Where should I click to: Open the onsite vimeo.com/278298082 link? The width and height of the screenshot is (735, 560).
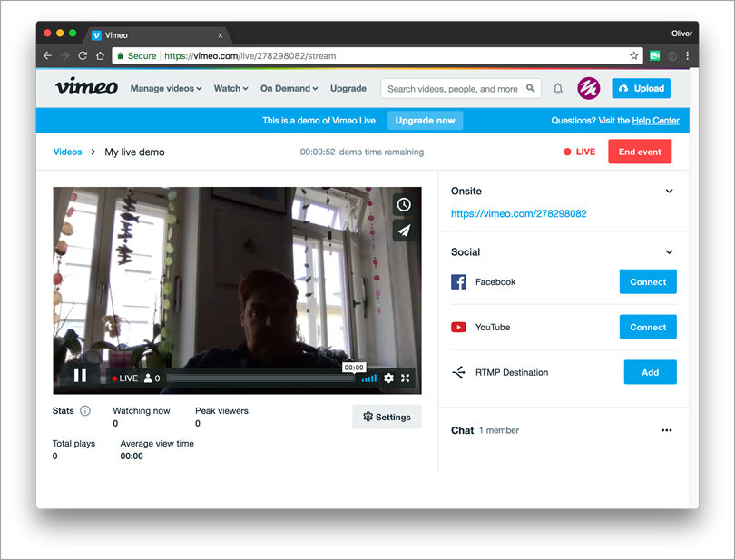coord(518,213)
